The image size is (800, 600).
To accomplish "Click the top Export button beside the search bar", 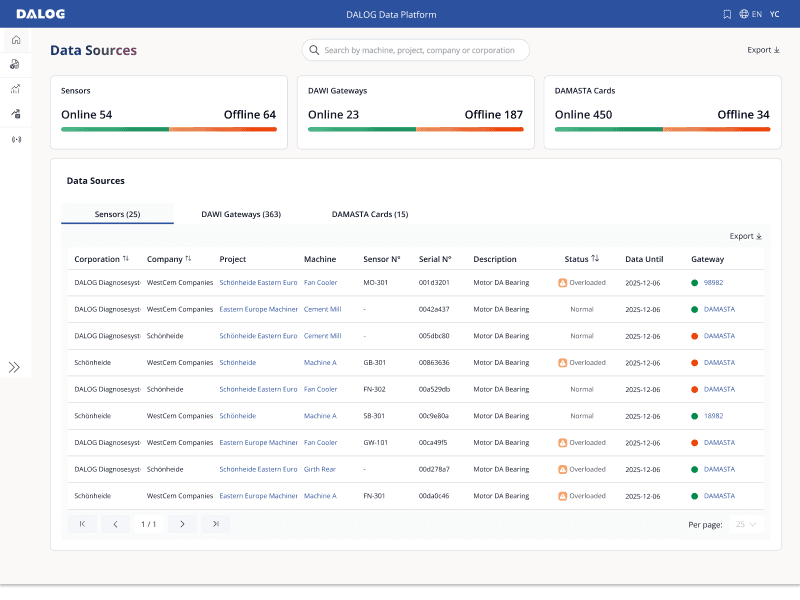I will coord(763,50).
